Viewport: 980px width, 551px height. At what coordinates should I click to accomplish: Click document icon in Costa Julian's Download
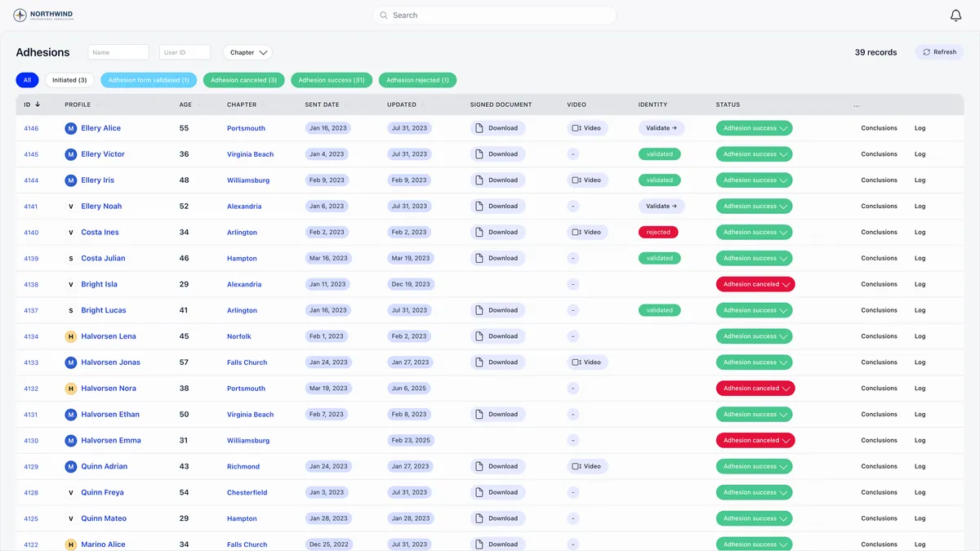click(x=479, y=258)
